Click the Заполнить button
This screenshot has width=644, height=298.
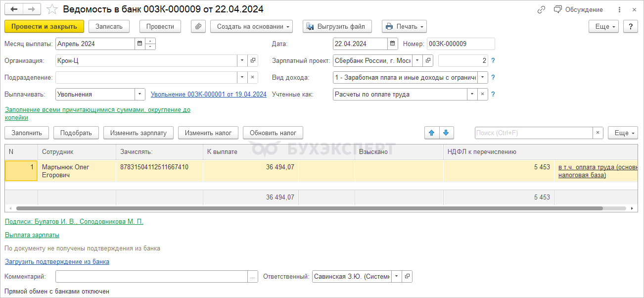click(27, 133)
